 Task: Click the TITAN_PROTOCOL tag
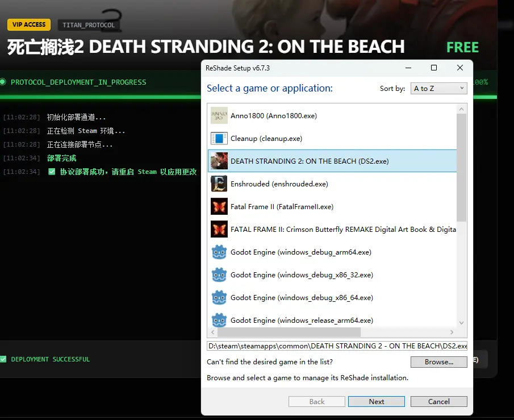pyautogui.click(x=89, y=25)
